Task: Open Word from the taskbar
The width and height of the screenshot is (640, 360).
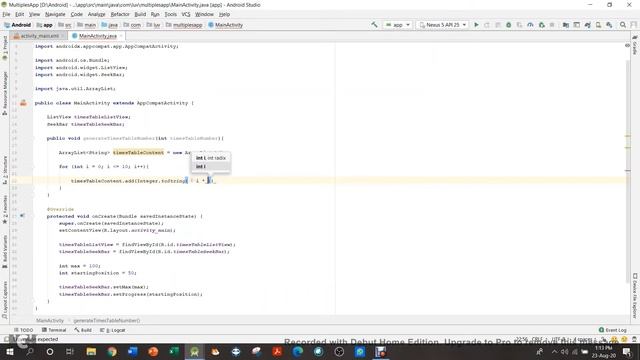Action: click(x=133, y=351)
